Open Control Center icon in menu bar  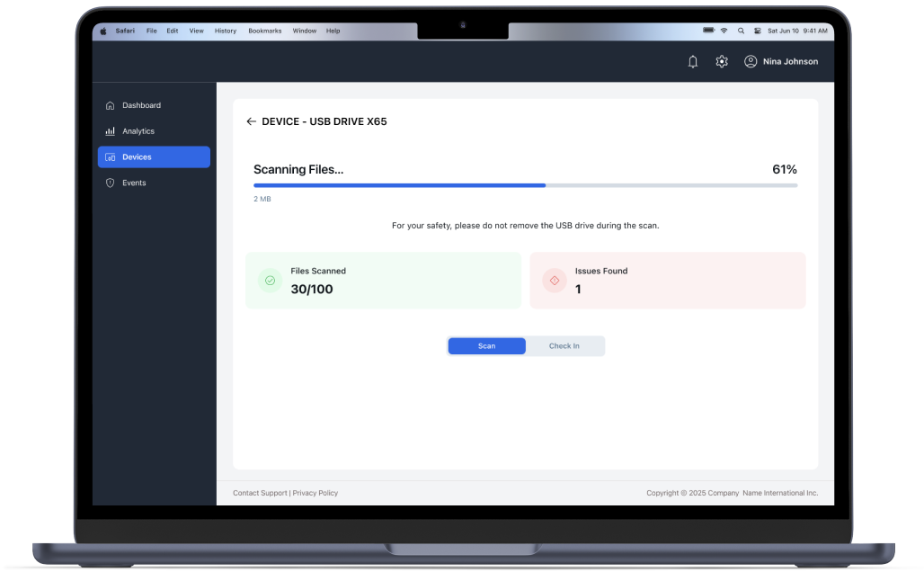757,31
